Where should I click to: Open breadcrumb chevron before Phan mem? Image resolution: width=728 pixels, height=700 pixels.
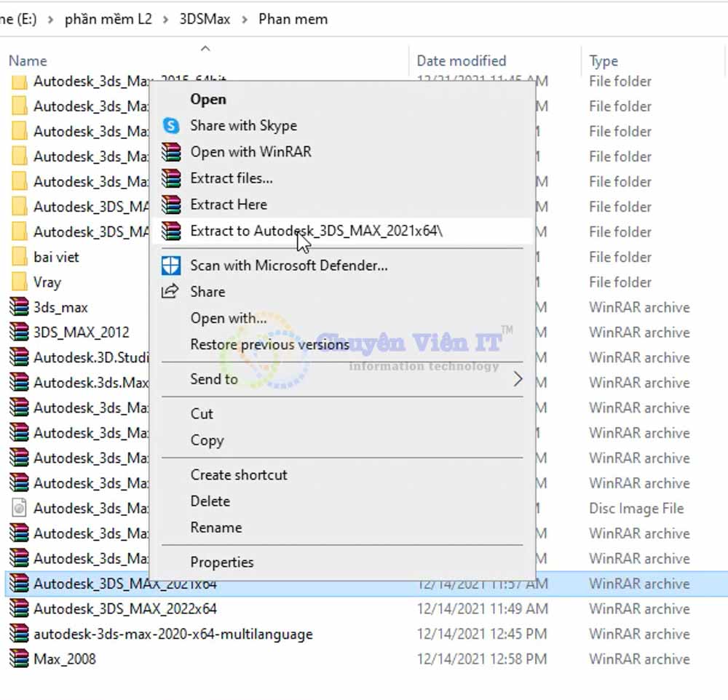(245, 20)
